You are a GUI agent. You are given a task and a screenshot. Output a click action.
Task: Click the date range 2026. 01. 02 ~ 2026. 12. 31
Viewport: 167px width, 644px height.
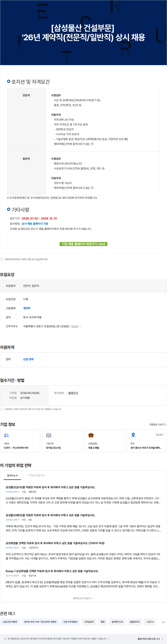pyautogui.click(x=39, y=218)
